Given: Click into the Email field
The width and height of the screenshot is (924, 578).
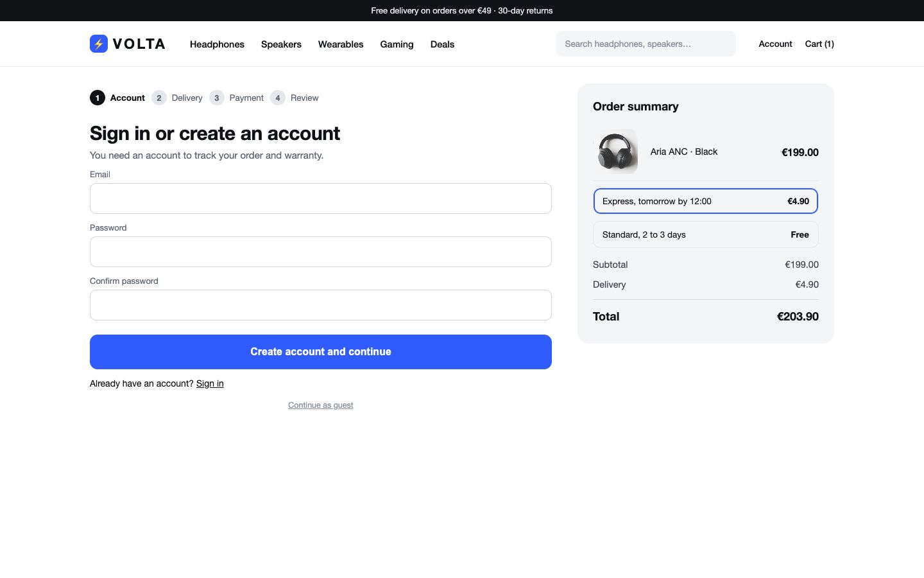Looking at the screenshot, I should tap(321, 198).
